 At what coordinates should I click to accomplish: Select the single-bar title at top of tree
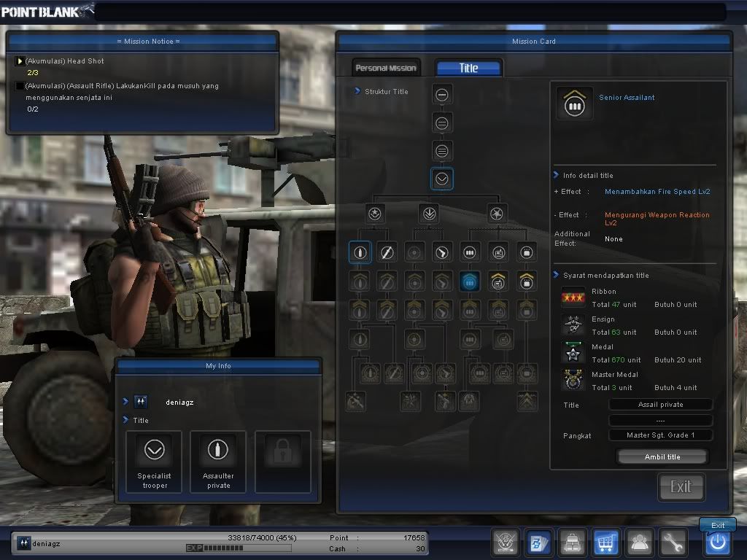(x=442, y=95)
